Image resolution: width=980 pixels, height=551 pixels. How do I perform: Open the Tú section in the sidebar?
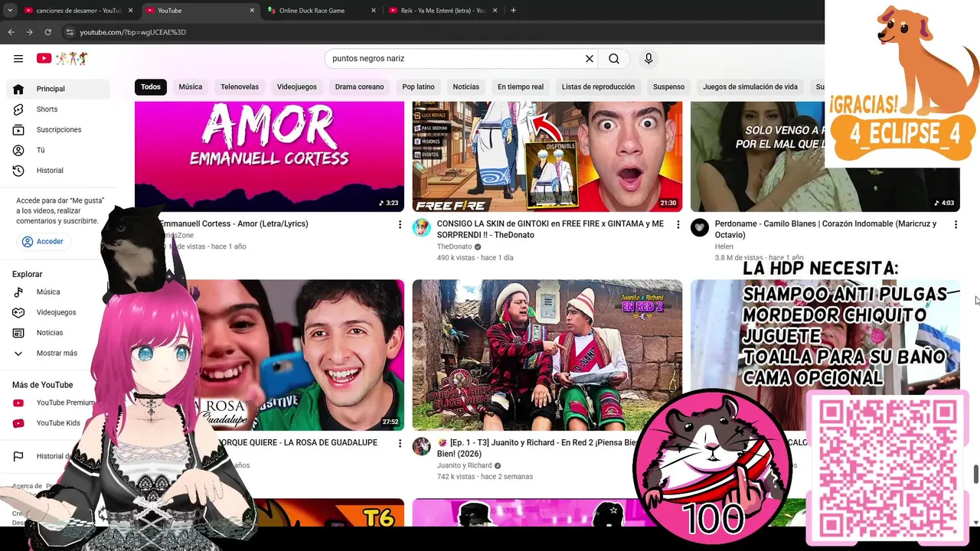pos(58,150)
